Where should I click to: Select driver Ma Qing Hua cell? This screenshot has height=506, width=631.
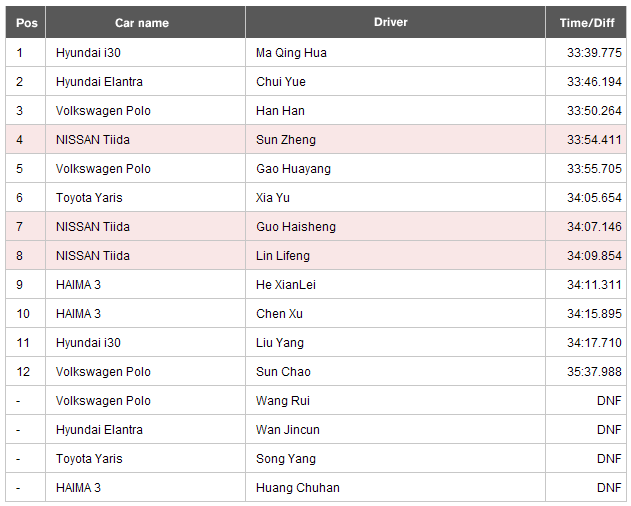pyautogui.click(x=395, y=53)
